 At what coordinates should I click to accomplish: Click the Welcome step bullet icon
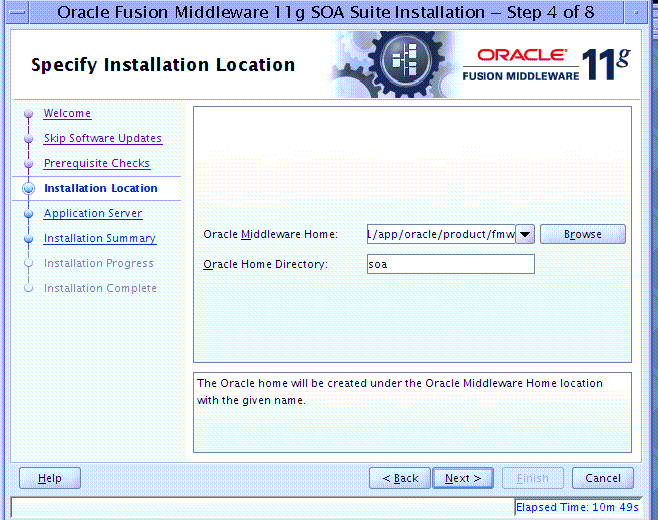coord(29,114)
